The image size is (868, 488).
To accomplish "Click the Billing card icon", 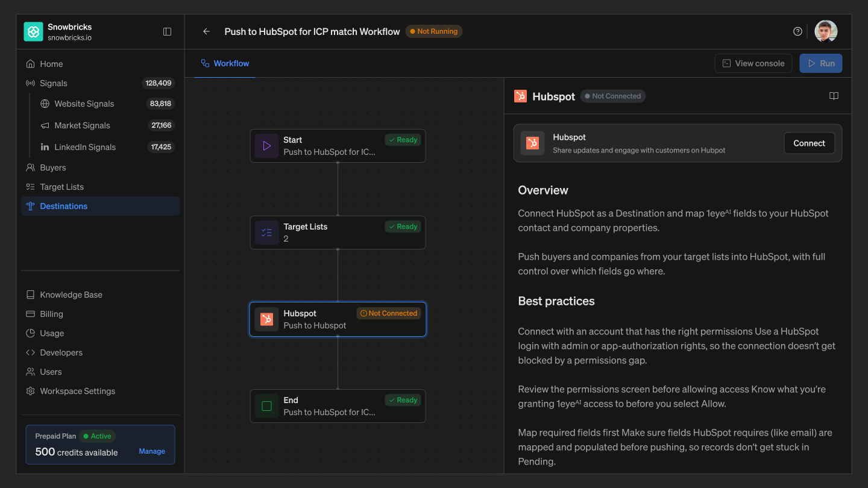I will click(30, 314).
